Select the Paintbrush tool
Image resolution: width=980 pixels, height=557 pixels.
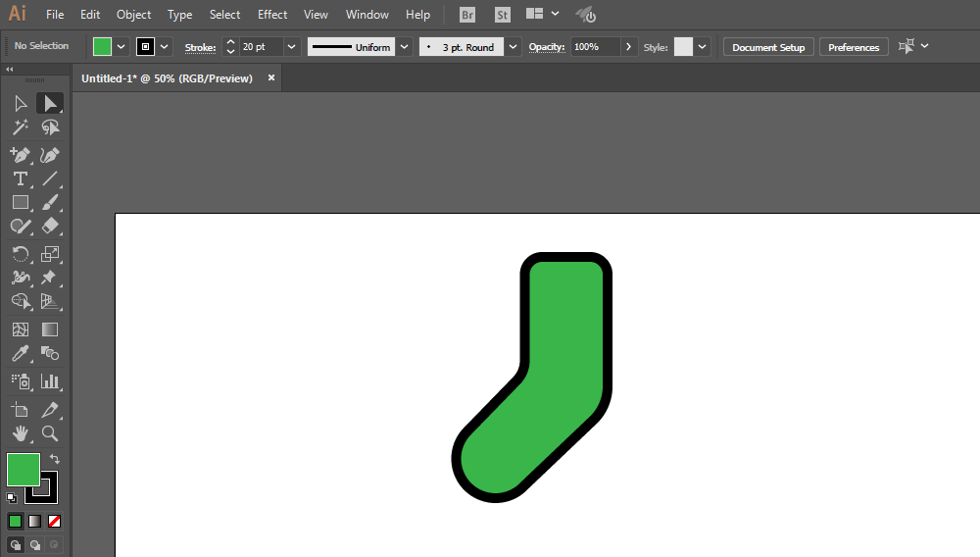(49, 203)
